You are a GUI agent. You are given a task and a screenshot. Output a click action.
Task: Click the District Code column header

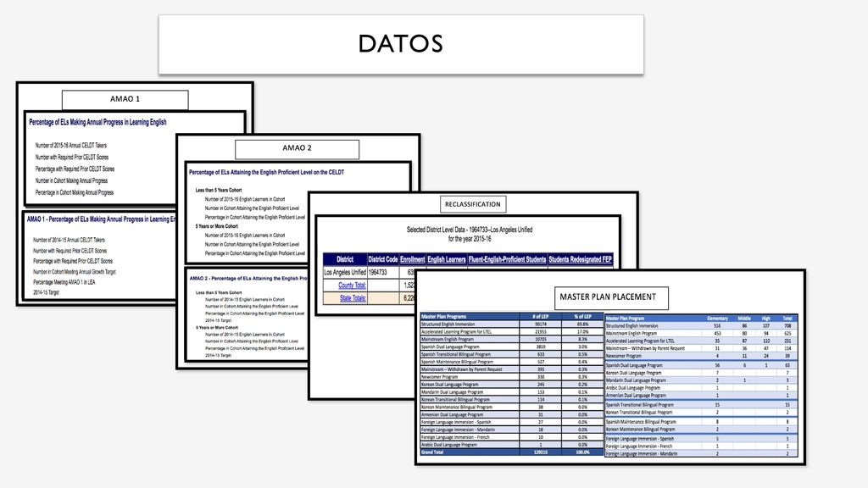(x=383, y=259)
